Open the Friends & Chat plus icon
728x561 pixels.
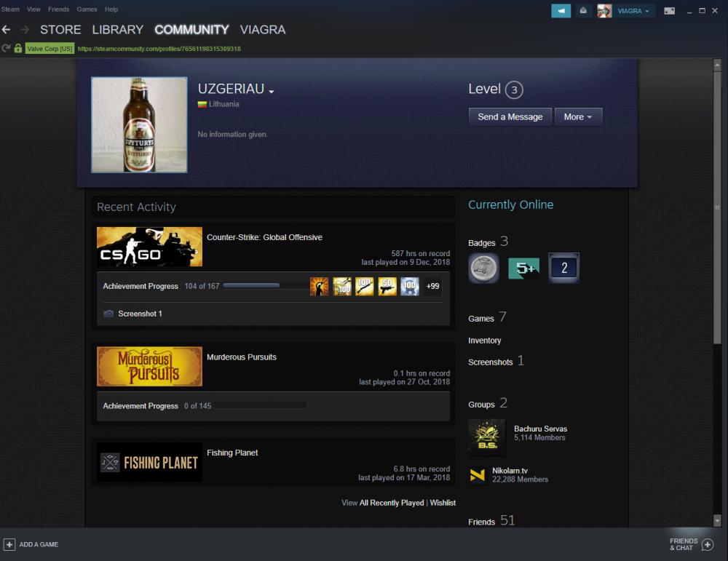[707, 544]
